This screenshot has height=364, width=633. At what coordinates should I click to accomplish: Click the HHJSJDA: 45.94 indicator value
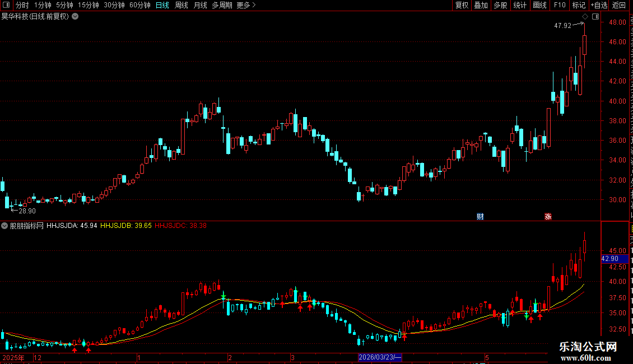coord(72,226)
